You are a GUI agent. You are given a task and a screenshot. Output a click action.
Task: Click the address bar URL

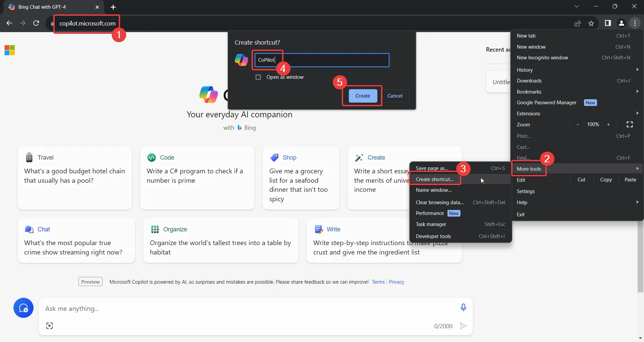88,23
